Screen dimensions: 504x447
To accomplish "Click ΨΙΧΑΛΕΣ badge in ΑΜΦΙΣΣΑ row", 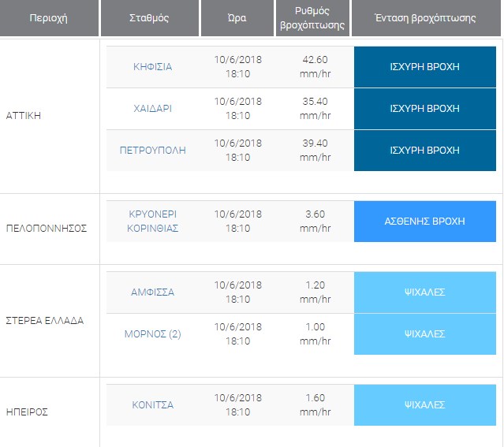I will pos(425,292).
